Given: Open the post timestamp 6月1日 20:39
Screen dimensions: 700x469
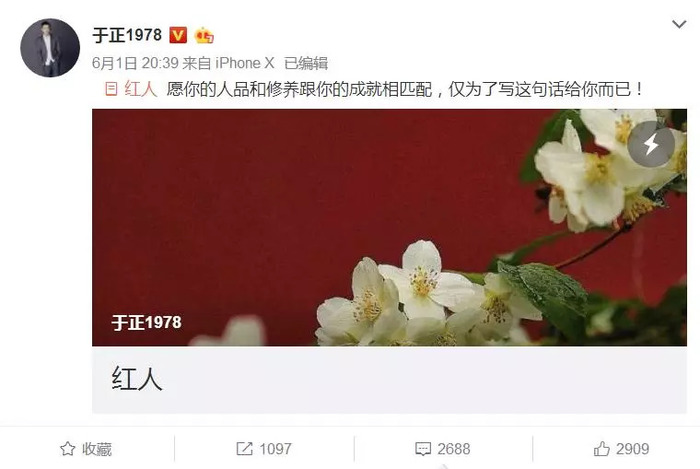Looking at the screenshot, I should pos(135,63).
